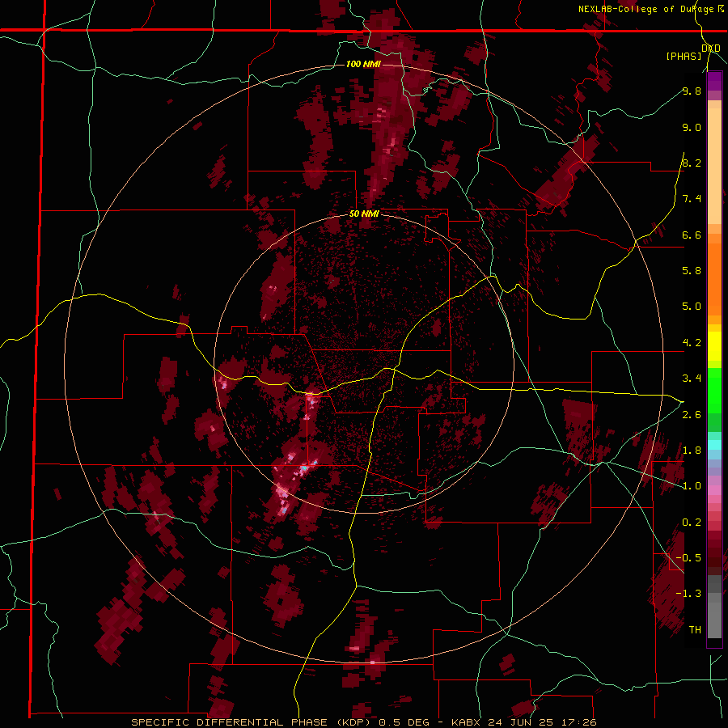Click the 1.8 value on the color scale
728x728 pixels.
692,451
